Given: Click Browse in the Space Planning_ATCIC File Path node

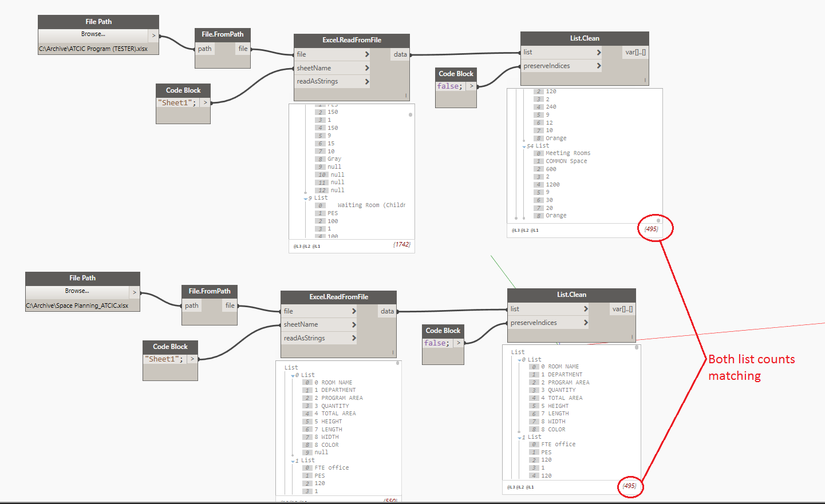Looking at the screenshot, I should pyautogui.click(x=77, y=291).
